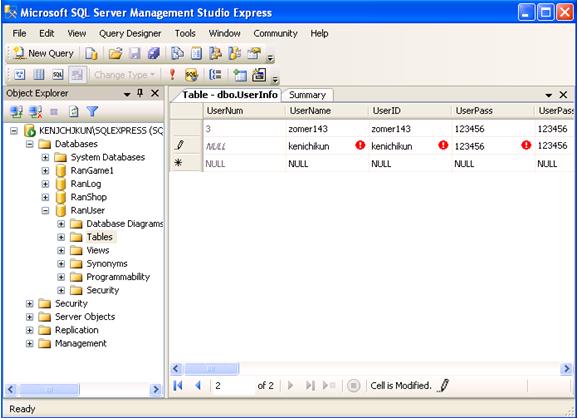Click the UserID column header
The height and width of the screenshot is (419, 578).
[410, 111]
